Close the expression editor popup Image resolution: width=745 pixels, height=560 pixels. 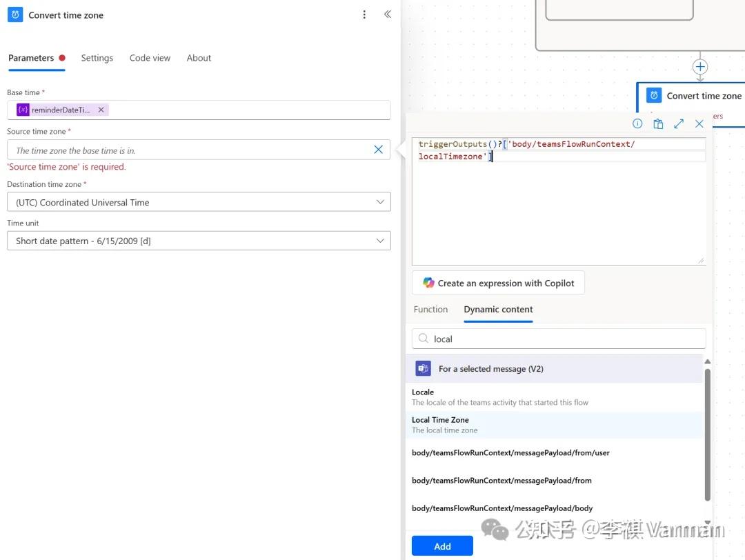tap(699, 124)
